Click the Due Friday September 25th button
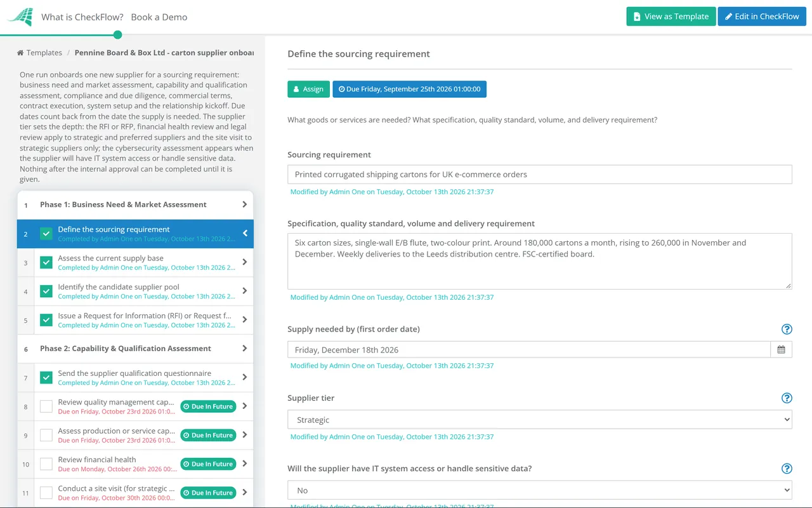Screen dimensions: 812x508 point(409,89)
